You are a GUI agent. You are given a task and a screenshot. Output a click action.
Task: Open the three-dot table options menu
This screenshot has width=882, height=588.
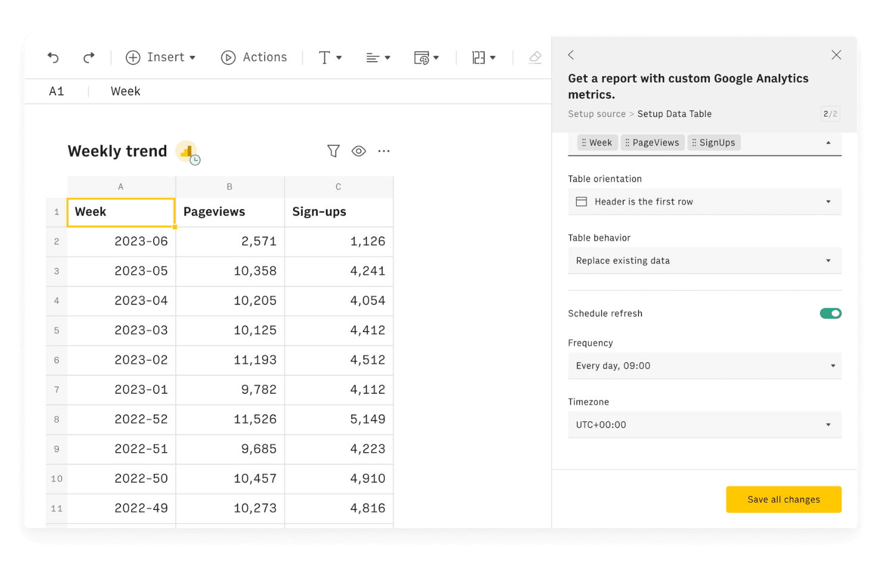click(384, 151)
